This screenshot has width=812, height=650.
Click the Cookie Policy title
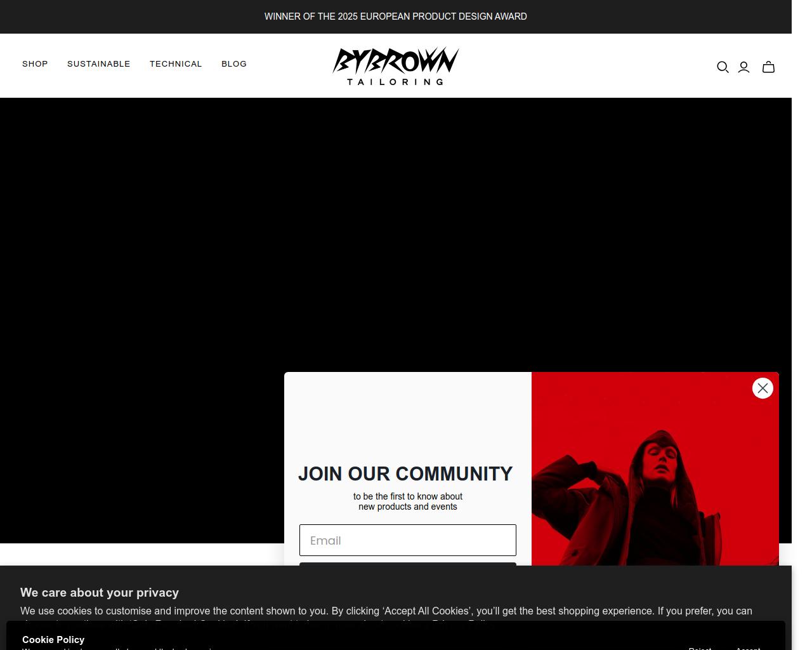(53, 639)
